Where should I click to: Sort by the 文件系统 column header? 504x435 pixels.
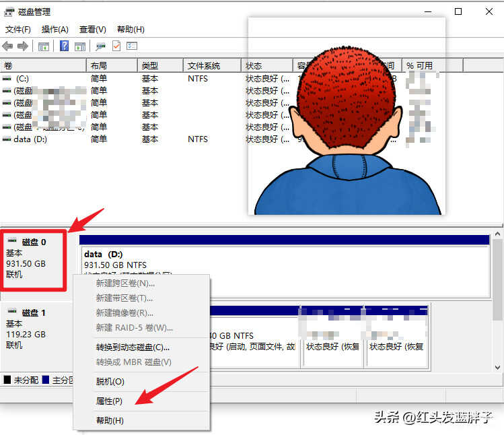[x=203, y=66]
